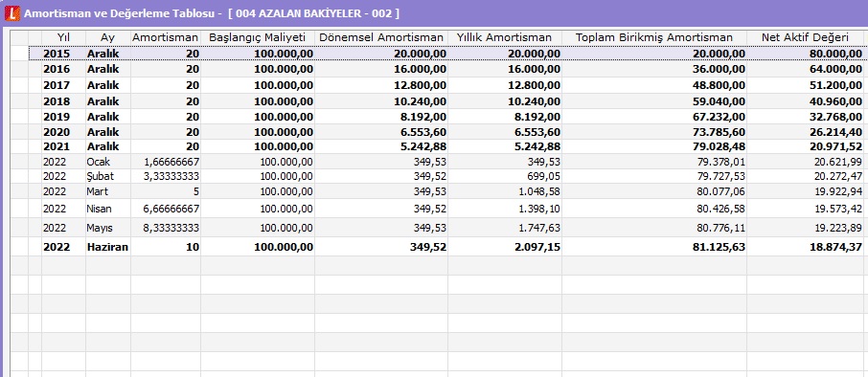Select the 1,66666667 amortisman value

(x=166, y=162)
